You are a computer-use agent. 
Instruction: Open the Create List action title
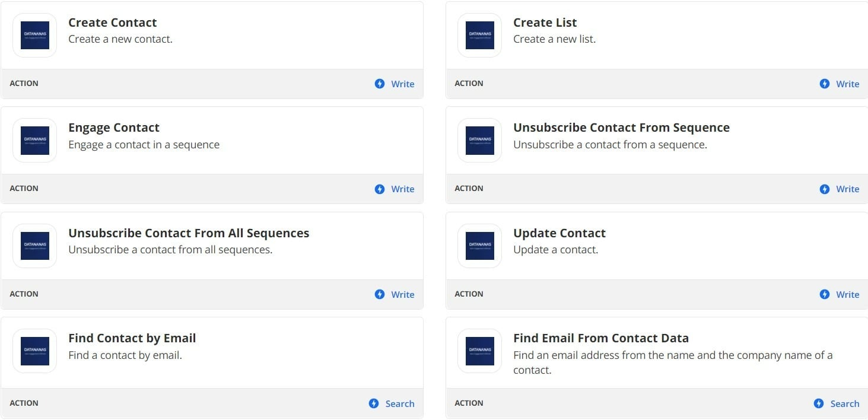545,23
